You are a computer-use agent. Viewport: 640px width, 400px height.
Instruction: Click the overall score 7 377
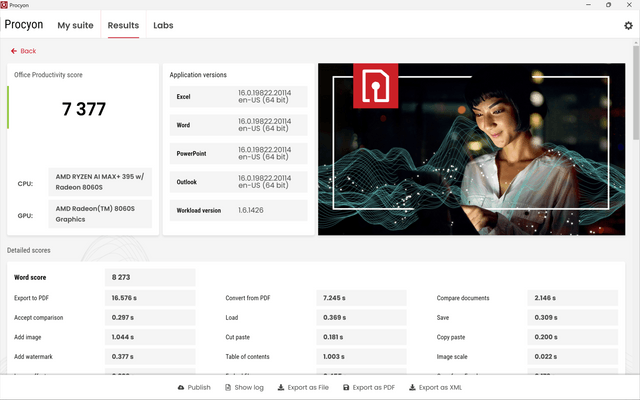click(x=84, y=109)
